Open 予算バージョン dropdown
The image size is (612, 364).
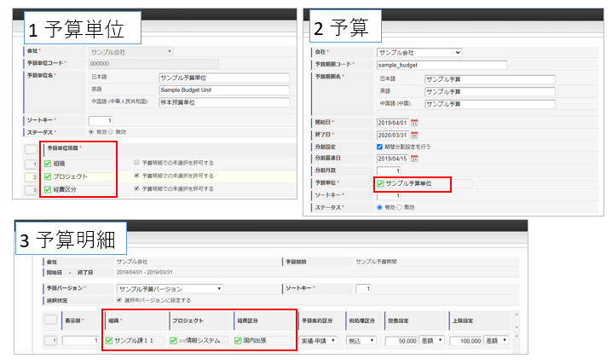tap(170, 289)
